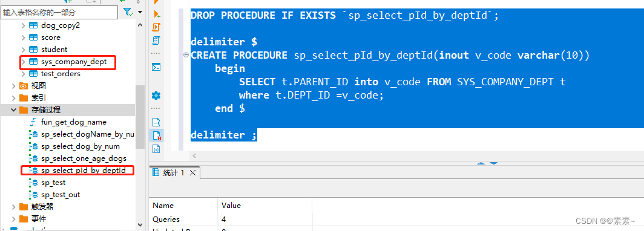Collapse the 存储过程 folder

coord(13,110)
